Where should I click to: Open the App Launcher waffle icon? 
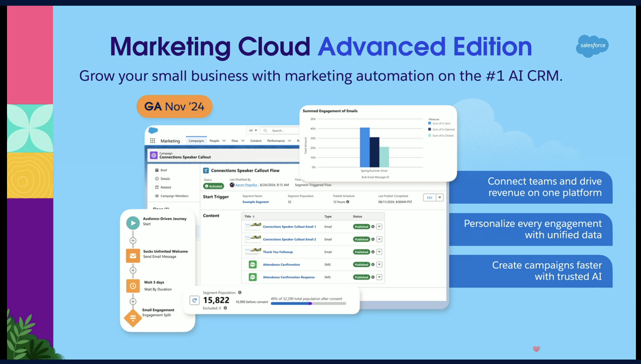[153, 141]
